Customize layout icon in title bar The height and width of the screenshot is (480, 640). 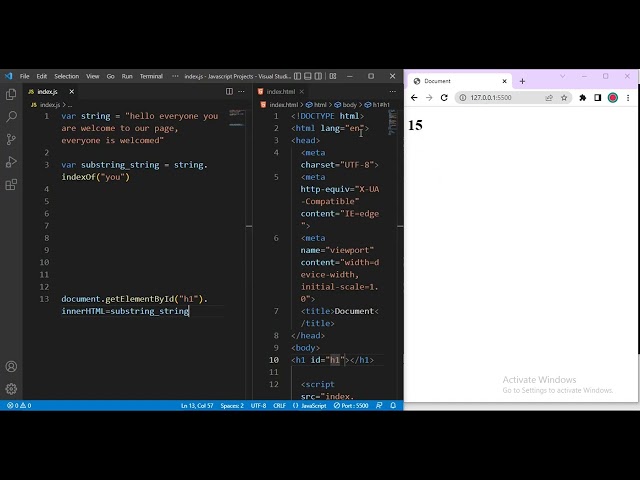coord(333,76)
